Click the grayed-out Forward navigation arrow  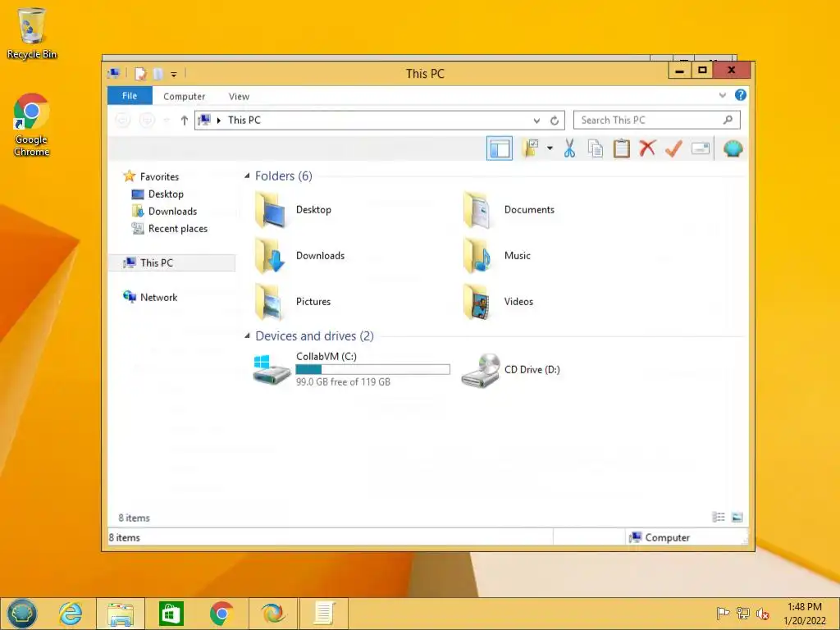pos(147,120)
